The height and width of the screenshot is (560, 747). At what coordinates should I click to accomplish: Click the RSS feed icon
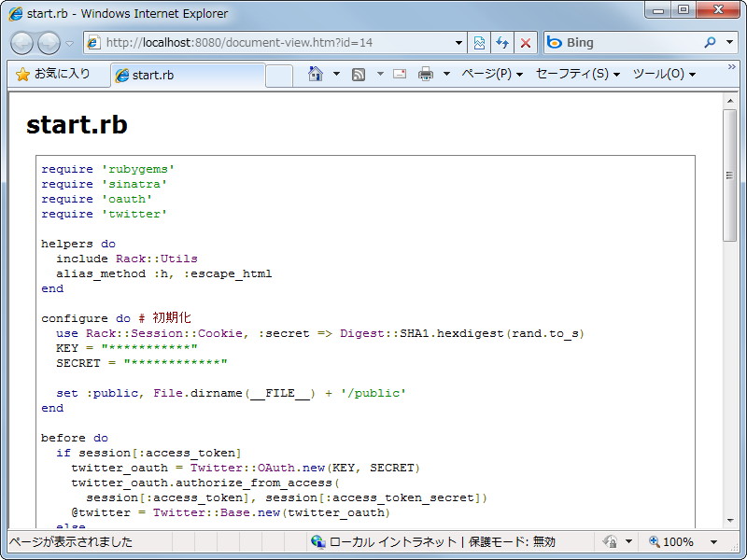[x=359, y=73]
